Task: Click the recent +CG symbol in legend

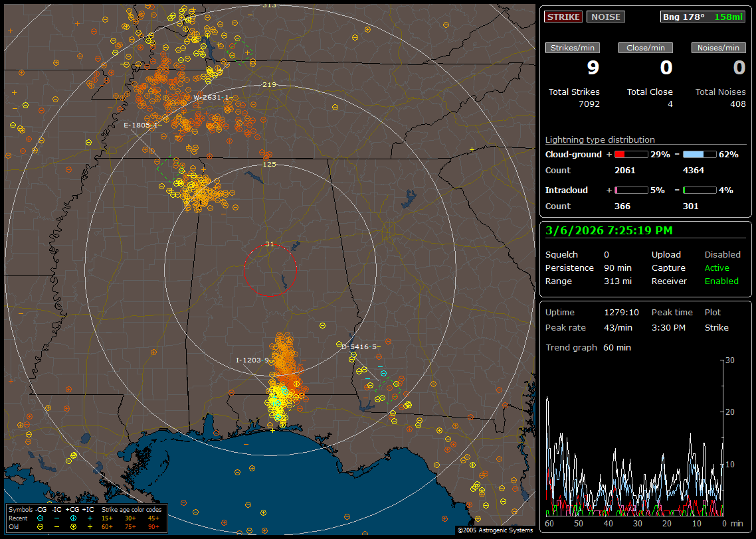Action: tap(73, 518)
